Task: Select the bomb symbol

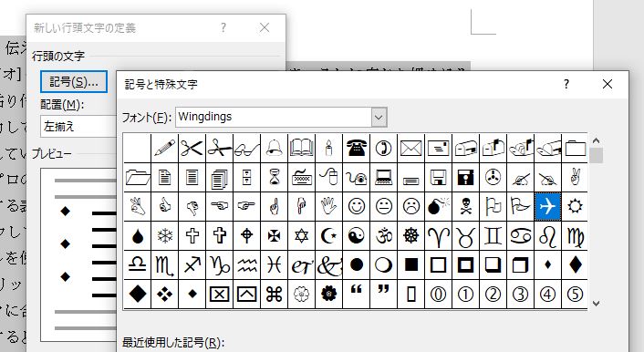Action: pyautogui.click(x=438, y=206)
